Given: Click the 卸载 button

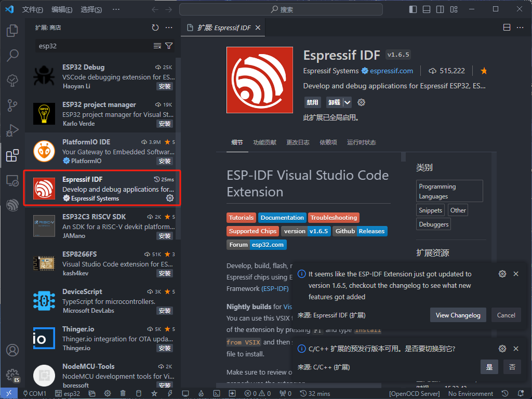Looking at the screenshot, I should click(335, 102).
